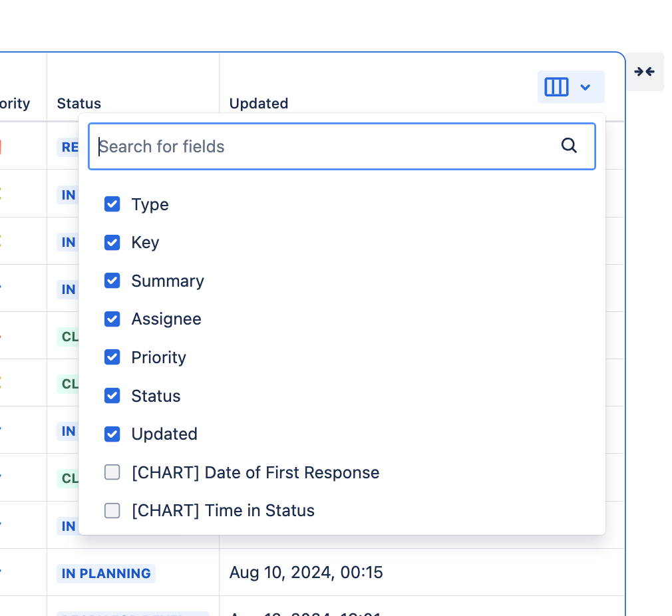Click the search icon inside the field search box
Viewport: 672px width, 616px height.
pyautogui.click(x=569, y=145)
